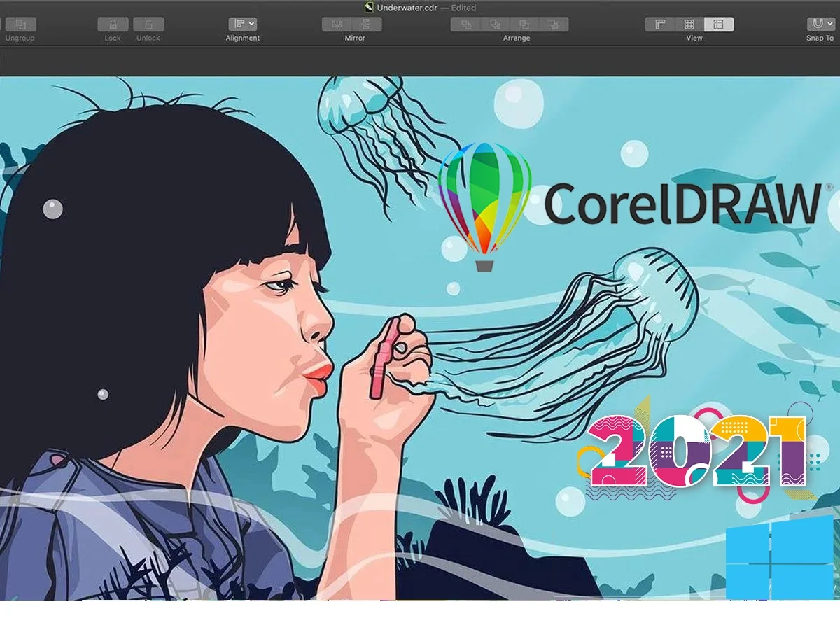
Task: Click the Lock icon in the toolbar
Action: click(112, 23)
